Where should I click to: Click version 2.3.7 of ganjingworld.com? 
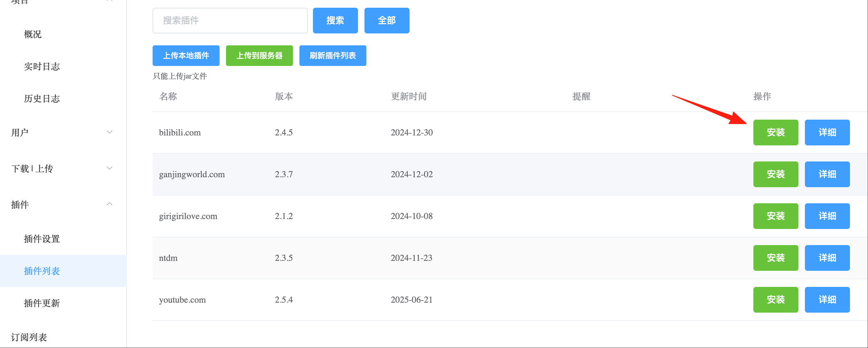coord(284,174)
